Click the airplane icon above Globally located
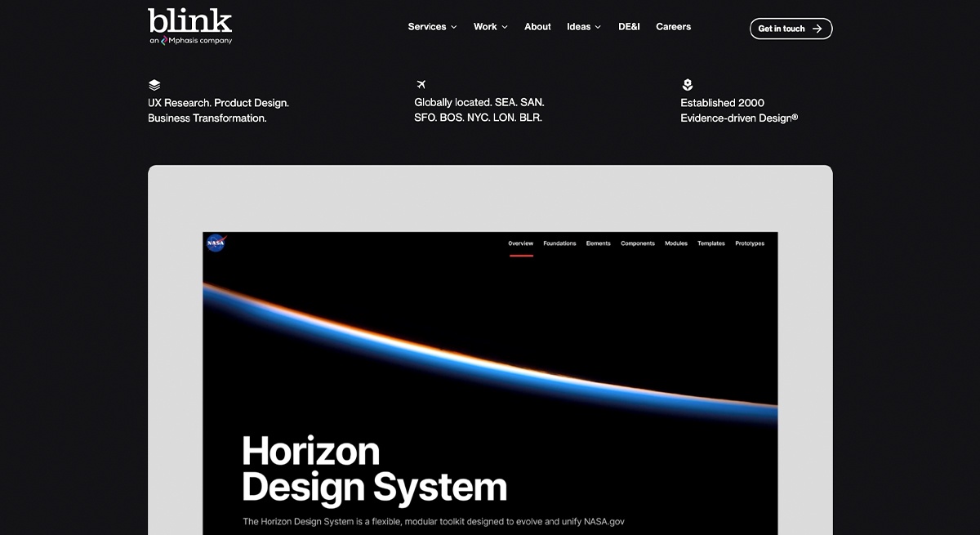This screenshot has width=980, height=535. pos(421,85)
